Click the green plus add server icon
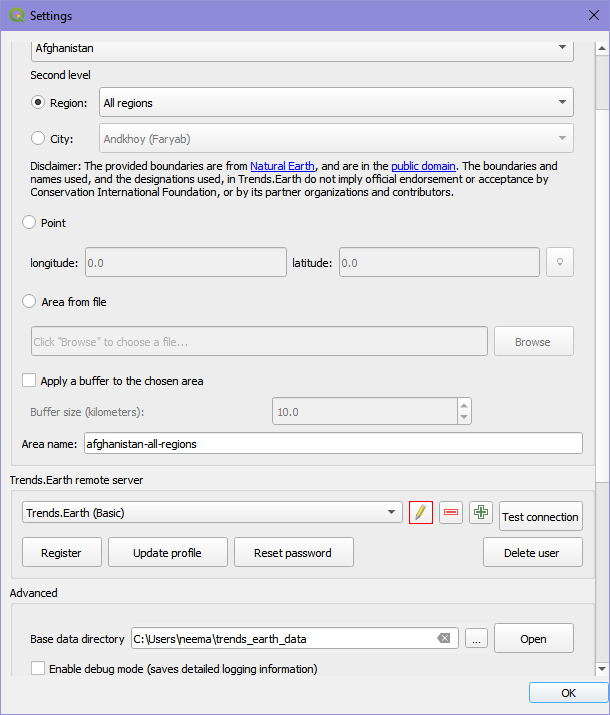This screenshot has height=715, width=610. 481,512
